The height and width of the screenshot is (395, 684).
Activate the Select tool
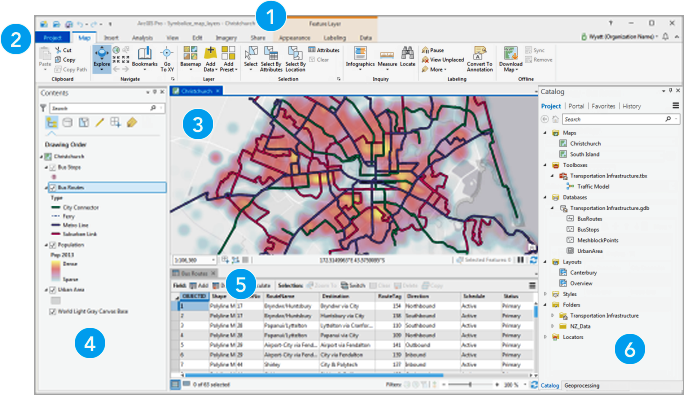pyautogui.click(x=251, y=58)
